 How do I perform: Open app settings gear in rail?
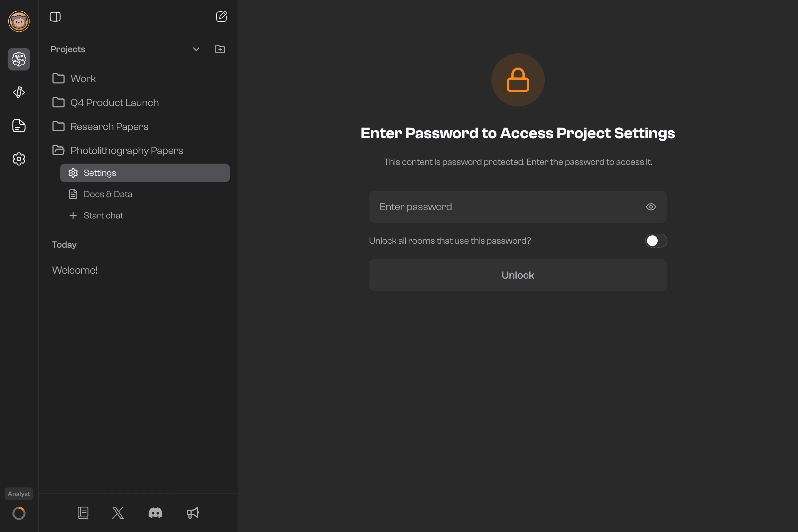click(x=19, y=159)
